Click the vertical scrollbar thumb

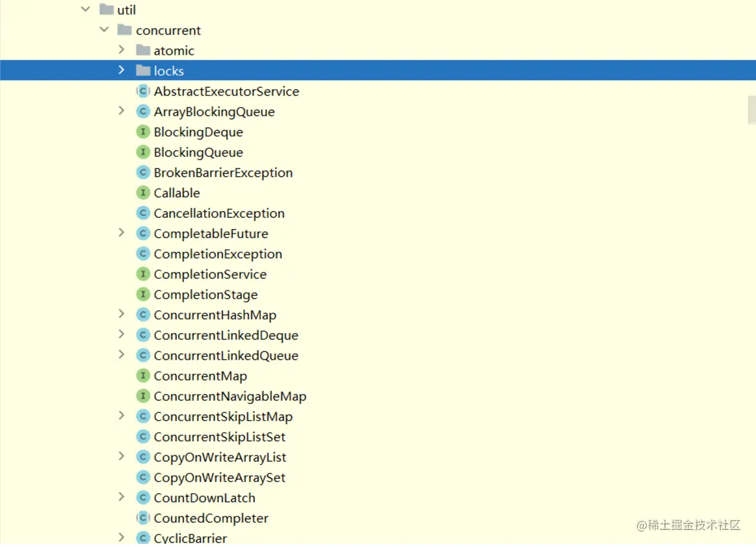click(x=751, y=110)
